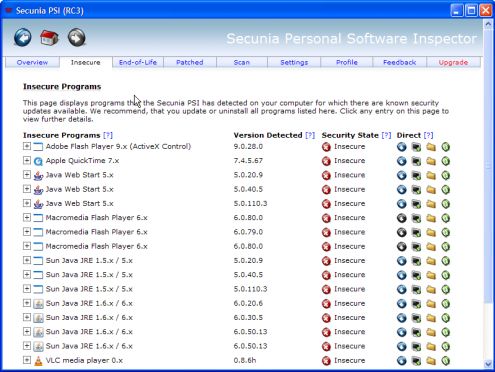Select version 9.0.28.0 in the list
Viewport: 495px width, 372px height.
point(248,146)
